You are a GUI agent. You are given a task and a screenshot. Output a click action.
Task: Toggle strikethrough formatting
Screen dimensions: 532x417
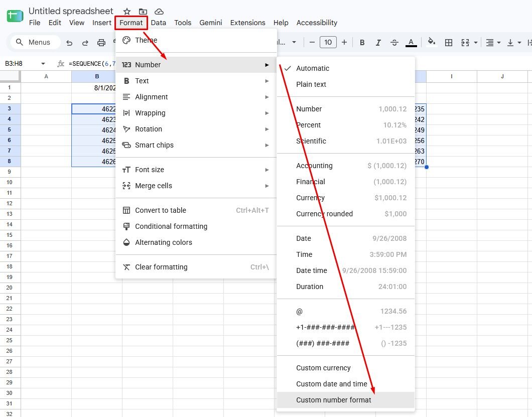point(394,43)
